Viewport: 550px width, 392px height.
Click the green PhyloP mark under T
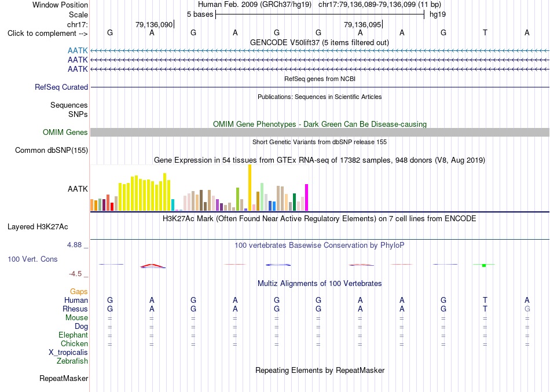pyautogui.click(x=484, y=265)
